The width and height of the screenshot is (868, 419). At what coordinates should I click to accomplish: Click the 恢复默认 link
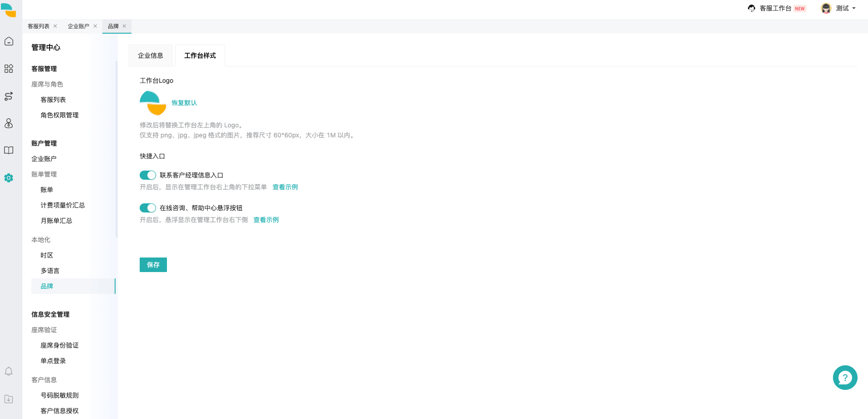[184, 103]
